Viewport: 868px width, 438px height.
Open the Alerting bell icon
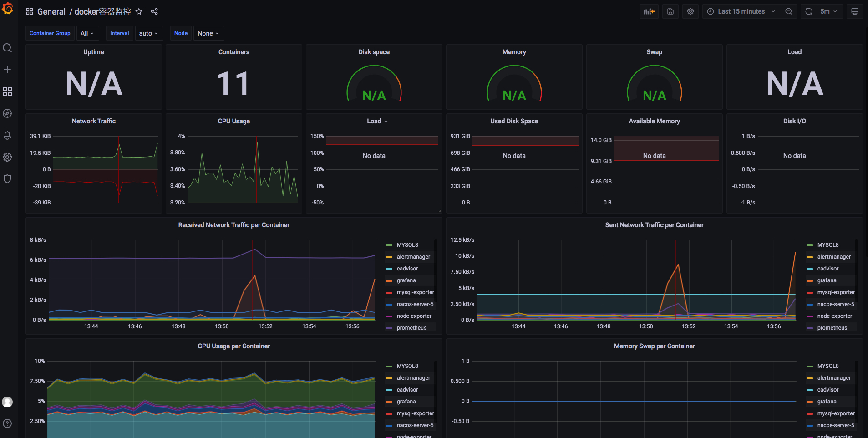pos(7,135)
